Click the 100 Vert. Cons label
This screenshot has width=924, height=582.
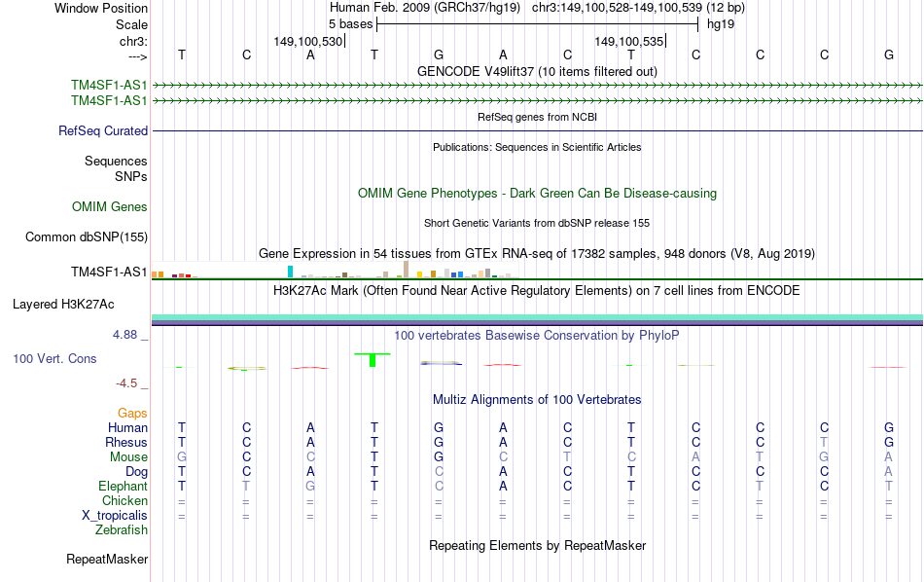click(x=54, y=358)
